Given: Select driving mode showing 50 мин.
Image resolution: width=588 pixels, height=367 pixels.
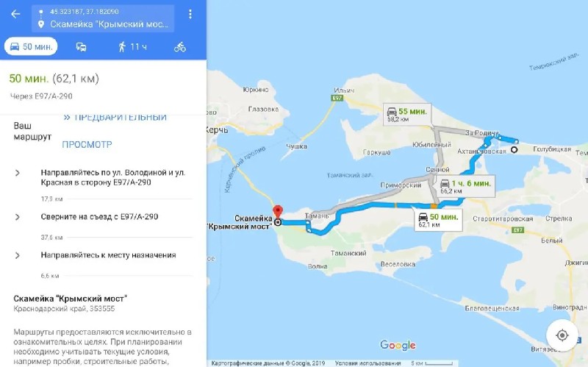Looking at the screenshot, I should point(31,46).
